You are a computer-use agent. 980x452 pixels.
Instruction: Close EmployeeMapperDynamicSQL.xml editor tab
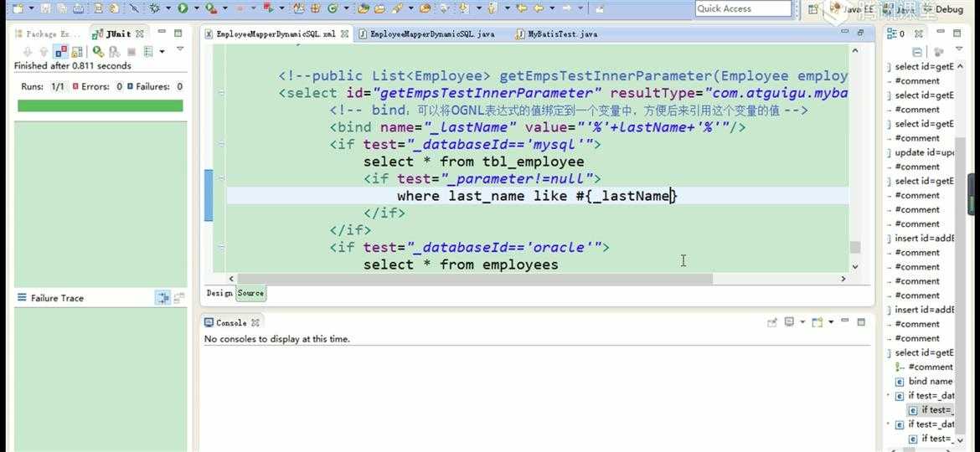344,34
